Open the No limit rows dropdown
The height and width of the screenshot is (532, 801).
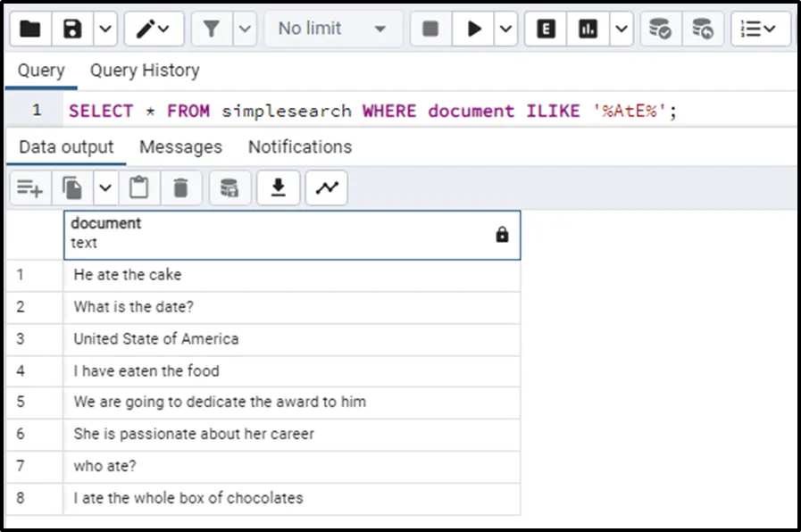point(332,29)
